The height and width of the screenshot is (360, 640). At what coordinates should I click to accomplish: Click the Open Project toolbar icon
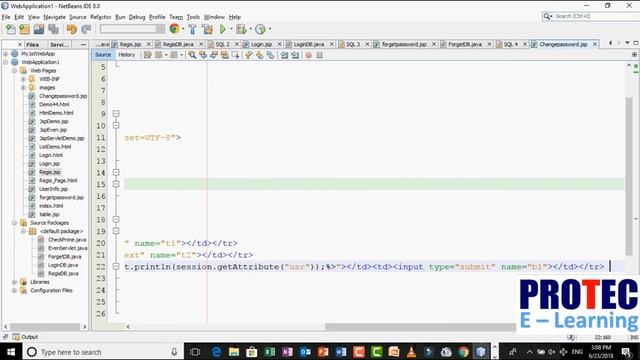[39, 29]
